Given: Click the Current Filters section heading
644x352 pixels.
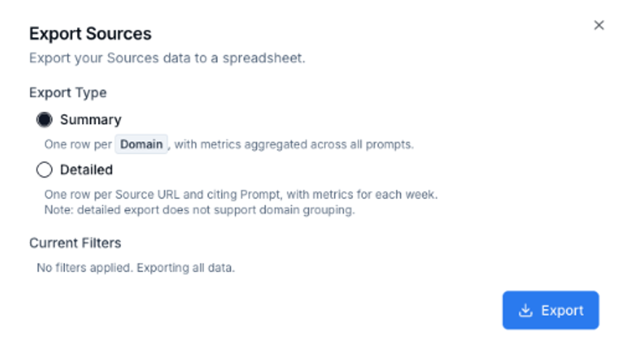Looking at the screenshot, I should point(75,243).
